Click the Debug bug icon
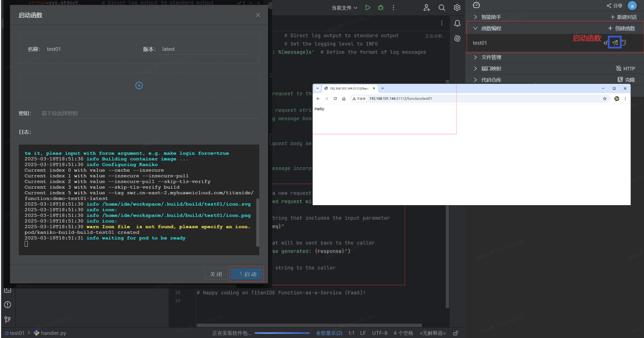644x338 pixels. pyautogui.click(x=380, y=8)
